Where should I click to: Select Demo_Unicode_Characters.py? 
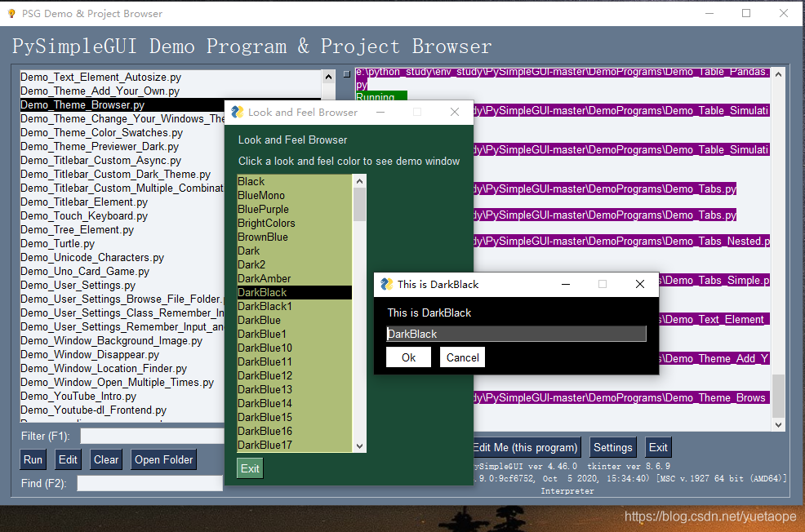coord(122,257)
